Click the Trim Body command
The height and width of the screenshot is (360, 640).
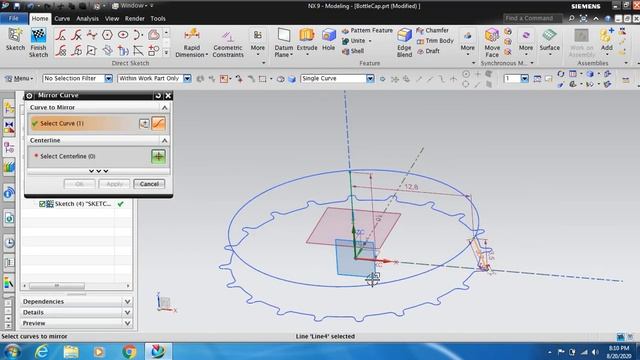point(435,41)
